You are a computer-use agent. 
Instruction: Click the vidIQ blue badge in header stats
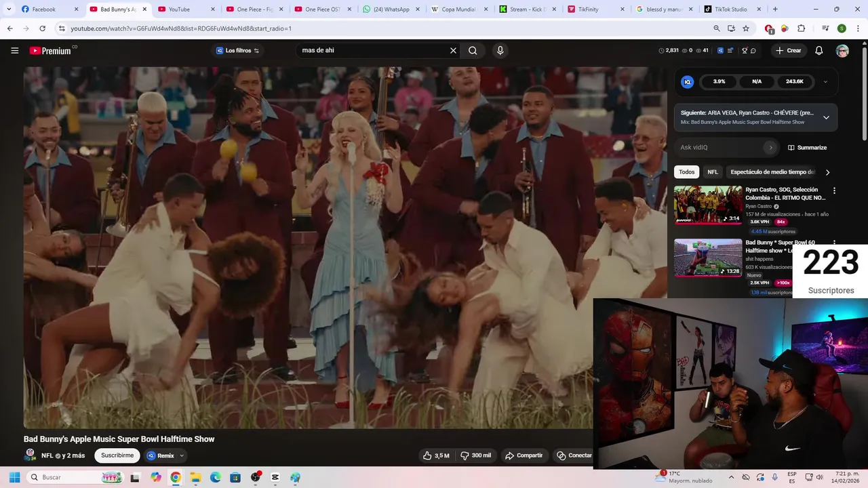click(720, 51)
